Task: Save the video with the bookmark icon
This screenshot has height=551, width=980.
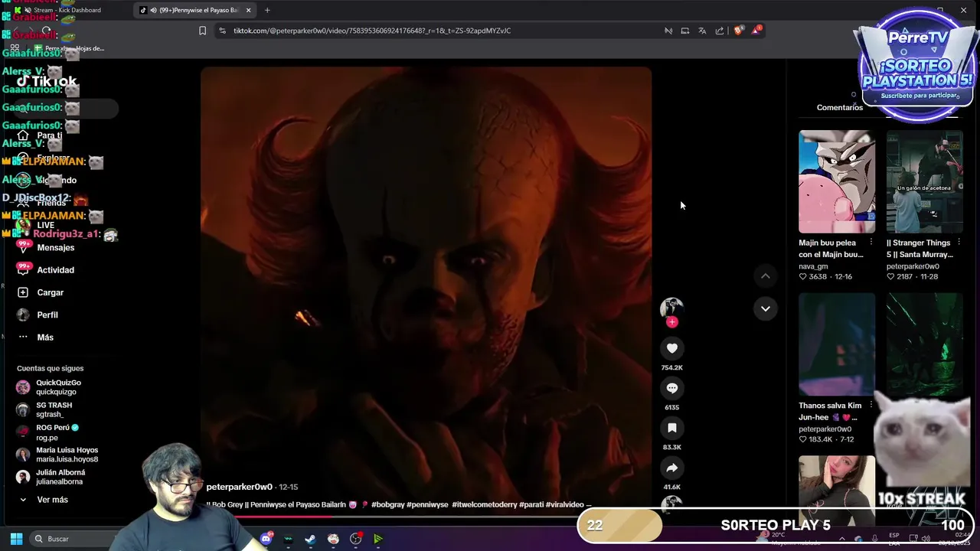Action: pos(671,428)
